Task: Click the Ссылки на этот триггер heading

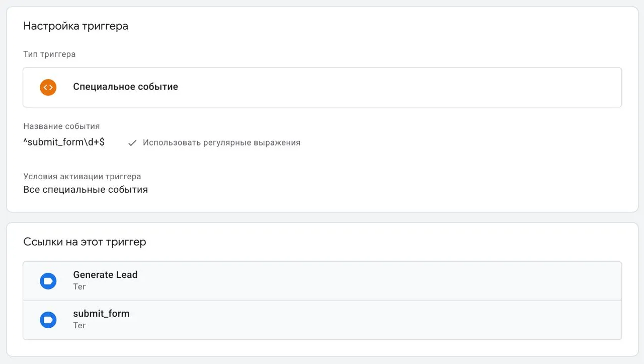Action: coord(85,242)
